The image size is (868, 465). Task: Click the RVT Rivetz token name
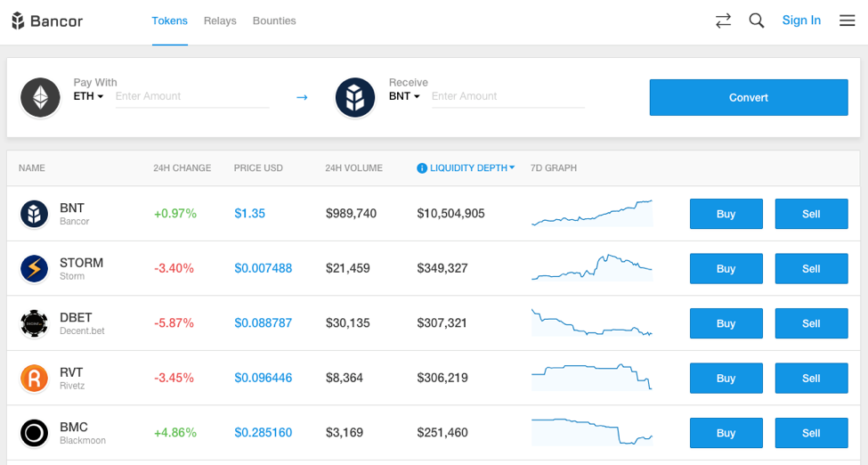[72, 379]
